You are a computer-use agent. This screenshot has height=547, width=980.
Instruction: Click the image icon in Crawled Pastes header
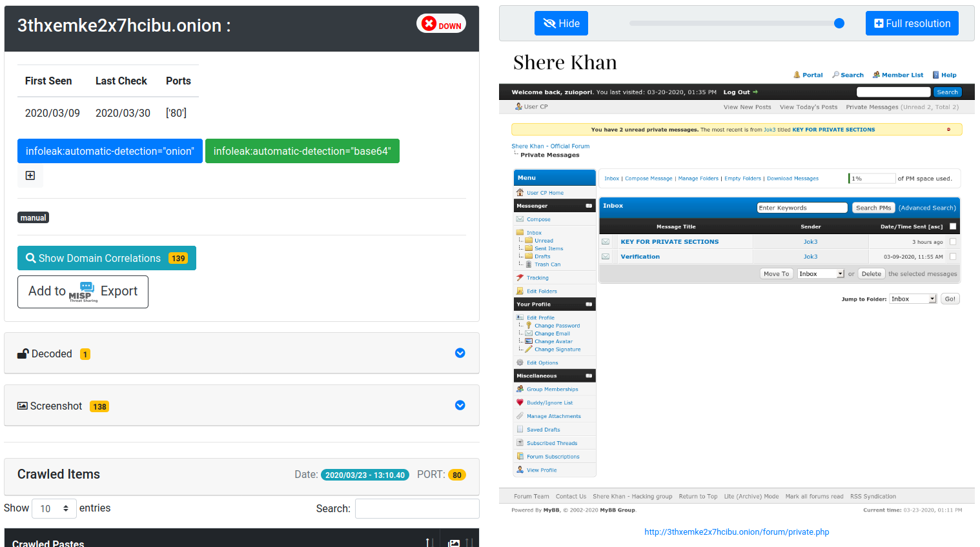tap(454, 543)
